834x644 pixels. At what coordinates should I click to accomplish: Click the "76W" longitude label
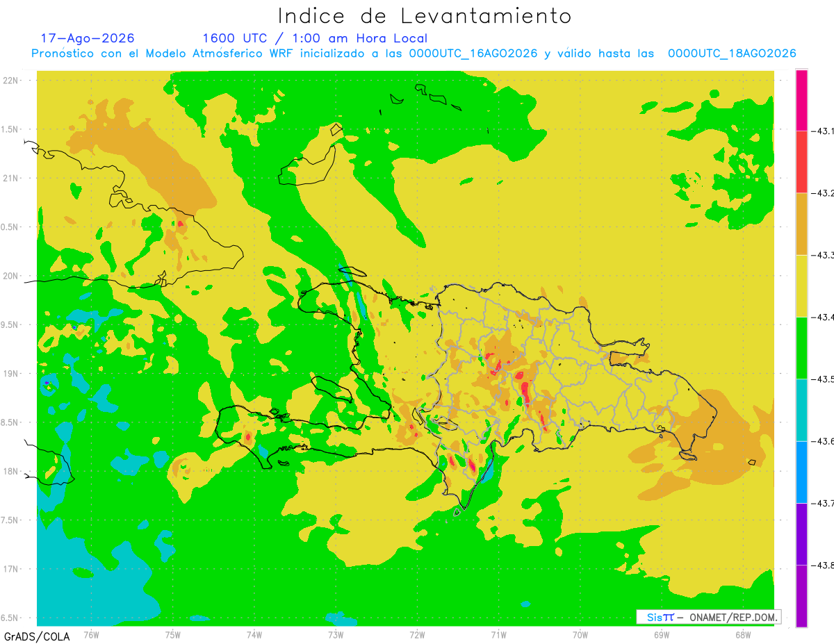click(x=91, y=635)
